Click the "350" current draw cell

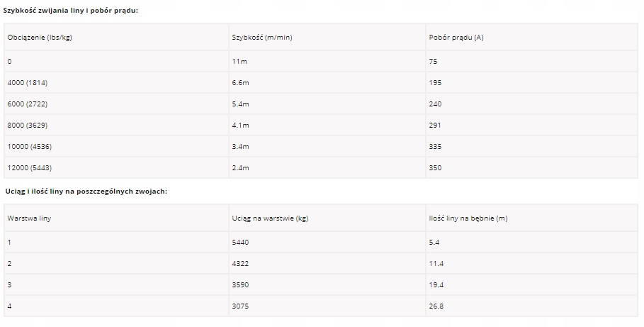click(x=435, y=168)
